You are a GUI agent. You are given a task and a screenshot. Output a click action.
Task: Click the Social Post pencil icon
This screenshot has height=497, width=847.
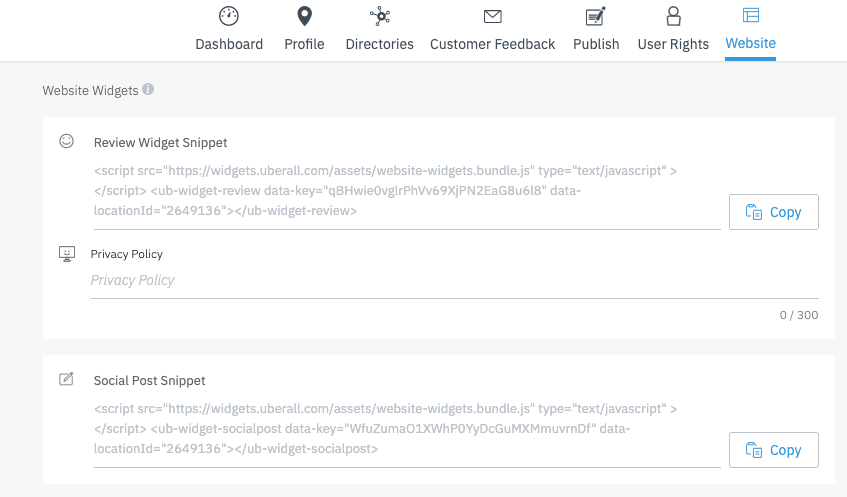pos(66,379)
